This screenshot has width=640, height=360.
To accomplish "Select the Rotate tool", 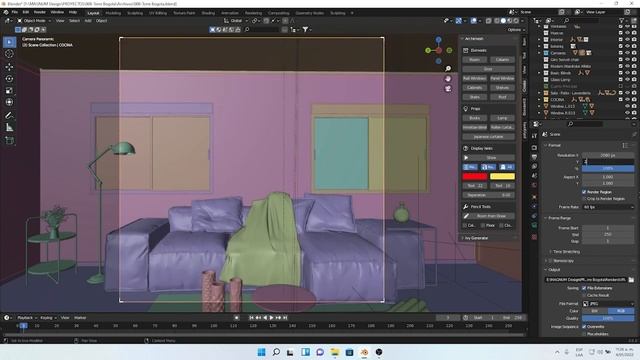I will point(9,78).
